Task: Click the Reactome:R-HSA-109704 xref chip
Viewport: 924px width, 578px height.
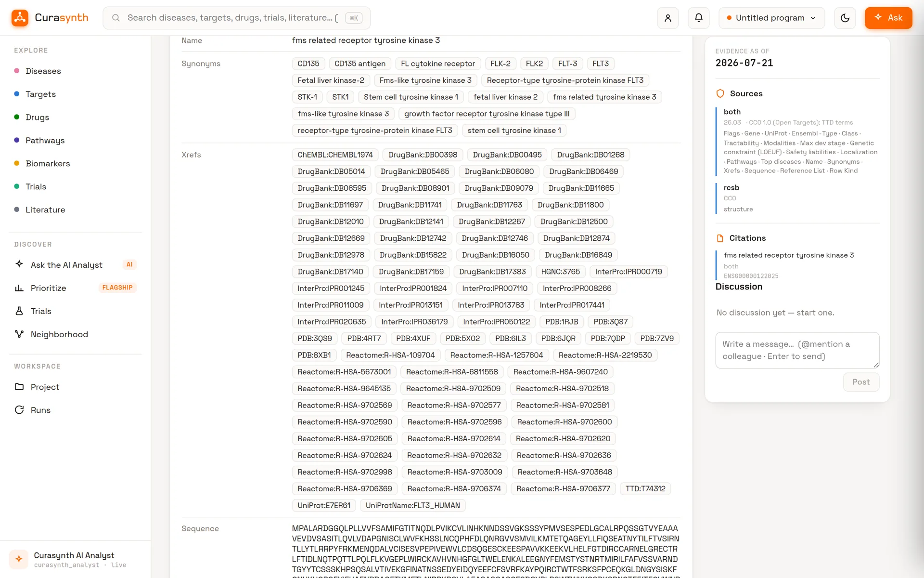Action: tap(390, 355)
